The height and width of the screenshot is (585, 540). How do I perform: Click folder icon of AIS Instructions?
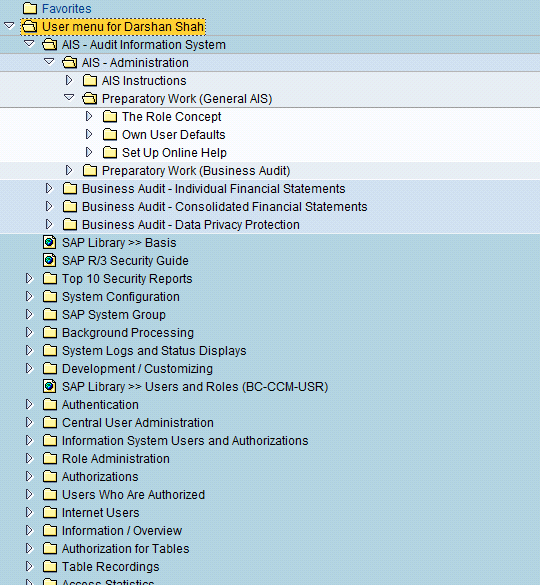(x=90, y=80)
